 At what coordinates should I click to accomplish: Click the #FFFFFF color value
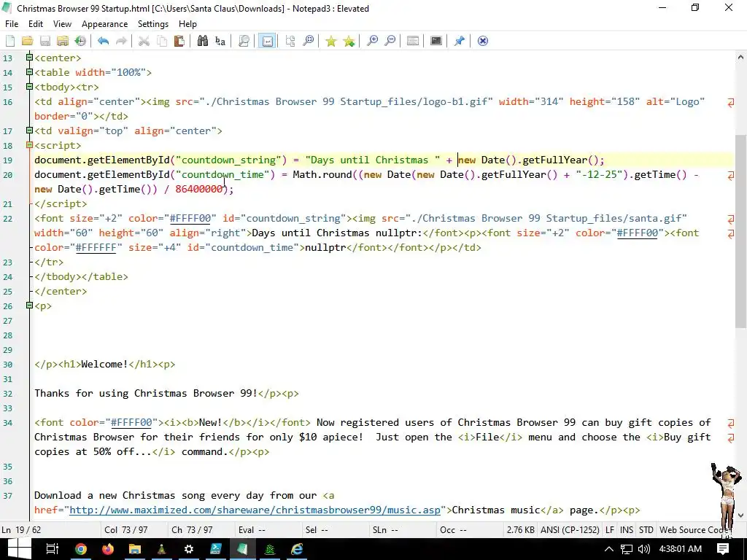[x=96, y=248]
